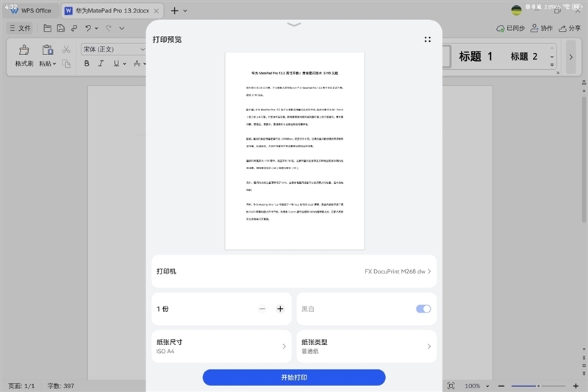Zoom out with status bar minus
The image size is (588, 392).
click(x=501, y=385)
